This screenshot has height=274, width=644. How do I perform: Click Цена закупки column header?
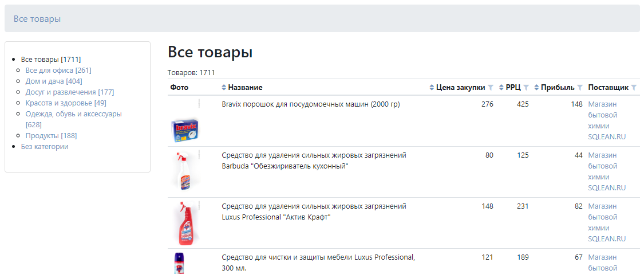click(460, 88)
